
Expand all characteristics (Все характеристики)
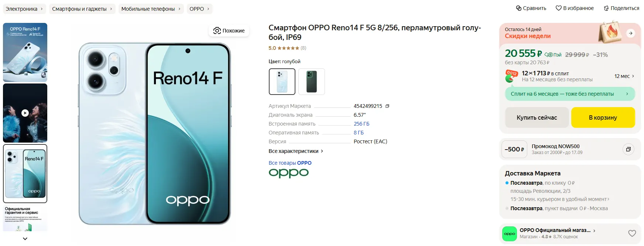(x=296, y=151)
